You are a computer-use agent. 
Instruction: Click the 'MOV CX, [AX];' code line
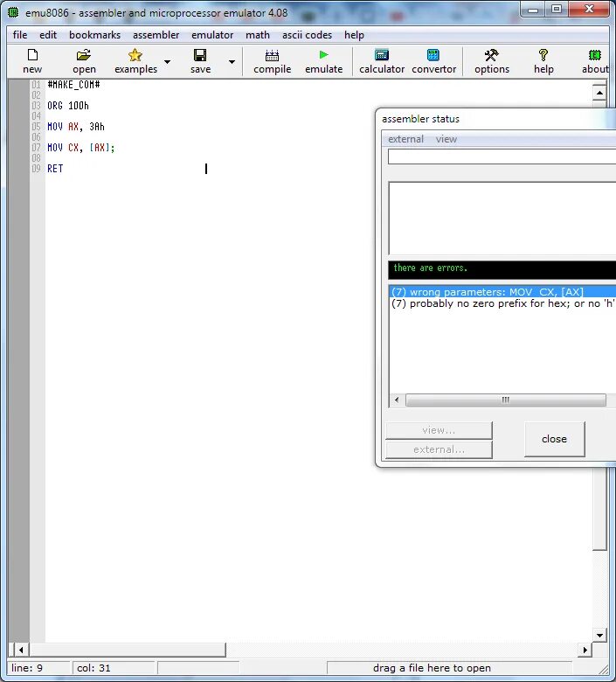[x=81, y=148]
